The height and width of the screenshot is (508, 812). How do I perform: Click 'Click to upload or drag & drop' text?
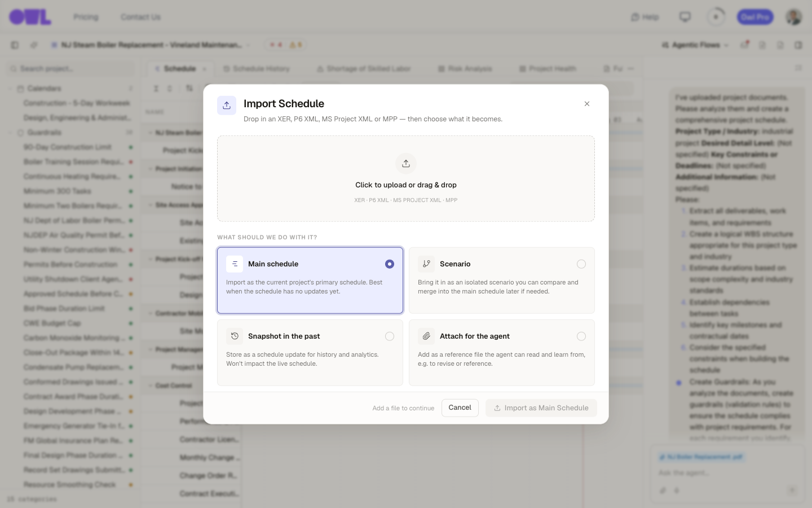coord(406,185)
